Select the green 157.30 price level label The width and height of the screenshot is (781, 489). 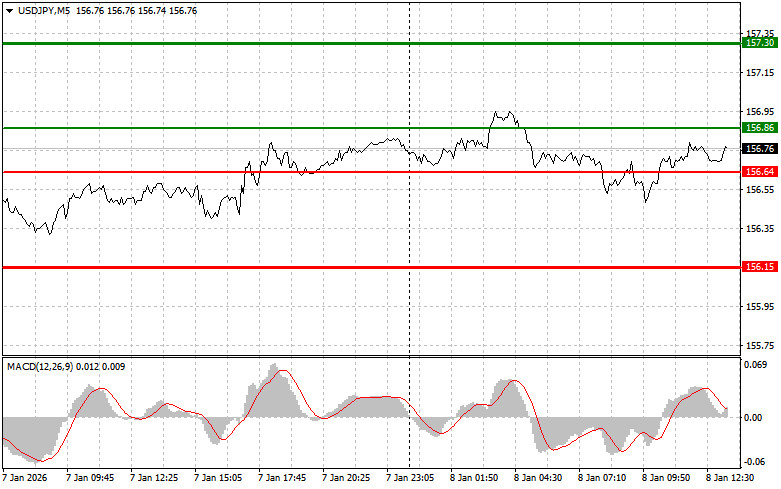[760, 43]
